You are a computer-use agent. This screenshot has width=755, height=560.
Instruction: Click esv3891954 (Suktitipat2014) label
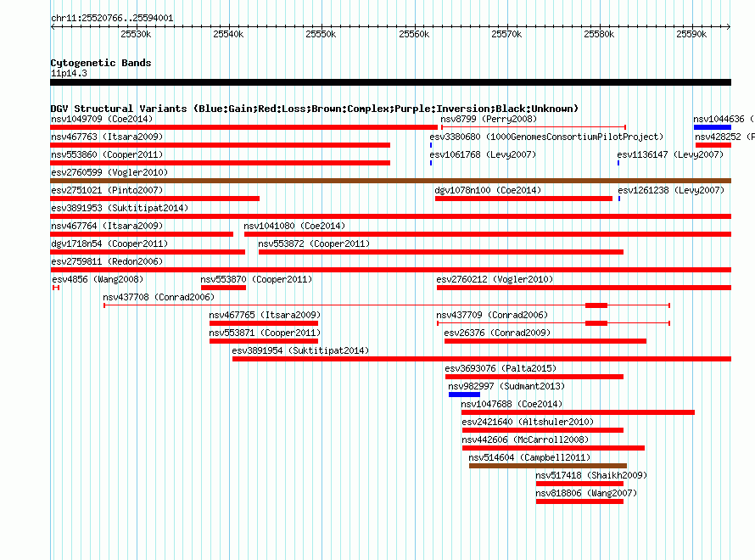click(300, 350)
